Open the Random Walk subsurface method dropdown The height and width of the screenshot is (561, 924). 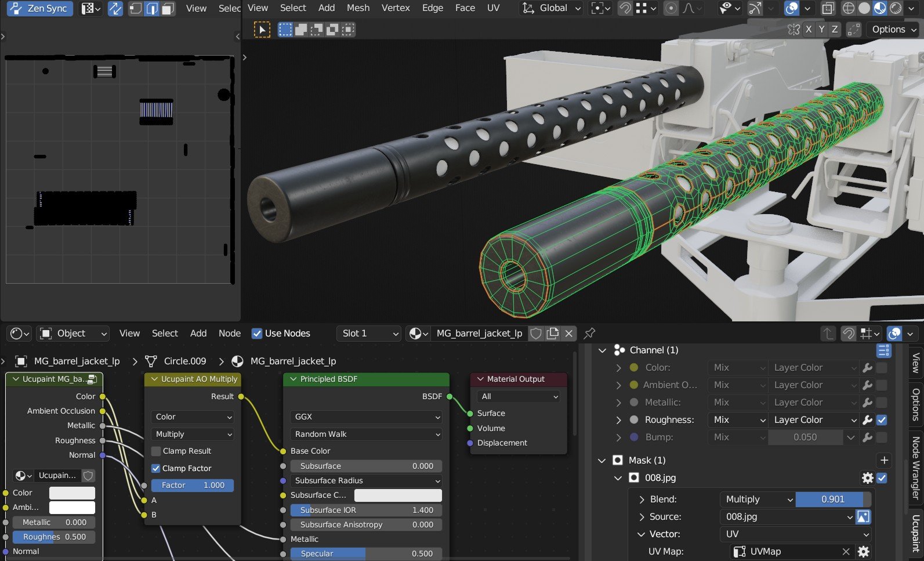(366, 435)
